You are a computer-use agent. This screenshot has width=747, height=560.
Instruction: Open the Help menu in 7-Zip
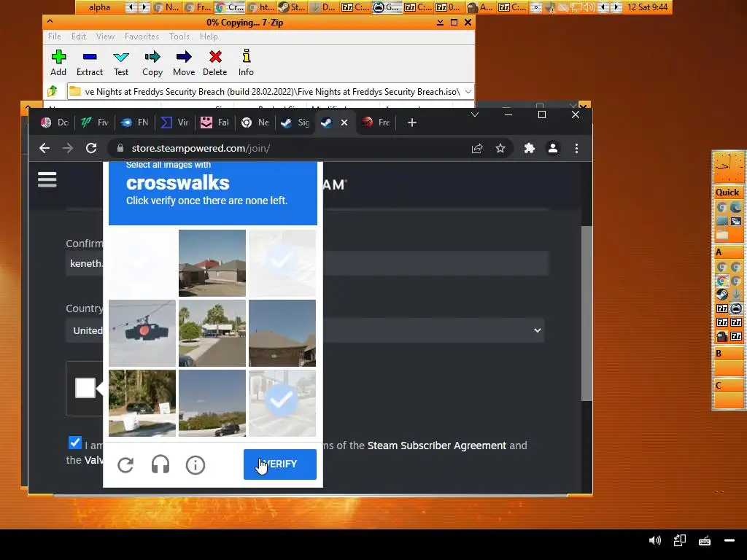coord(209,36)
